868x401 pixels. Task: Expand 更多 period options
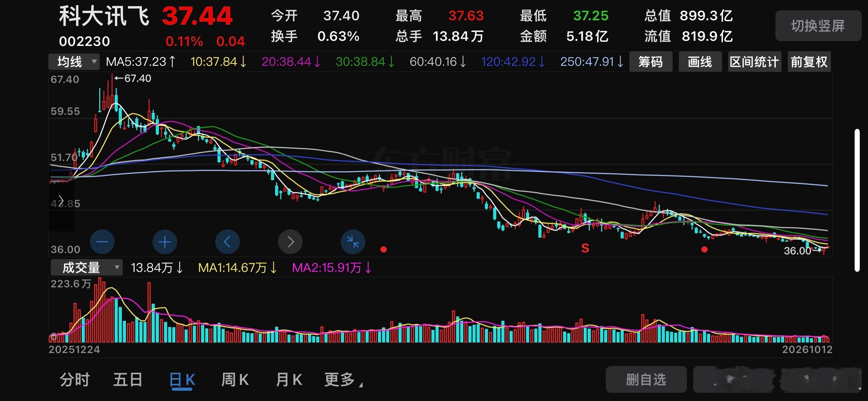(x=343, y=380)
